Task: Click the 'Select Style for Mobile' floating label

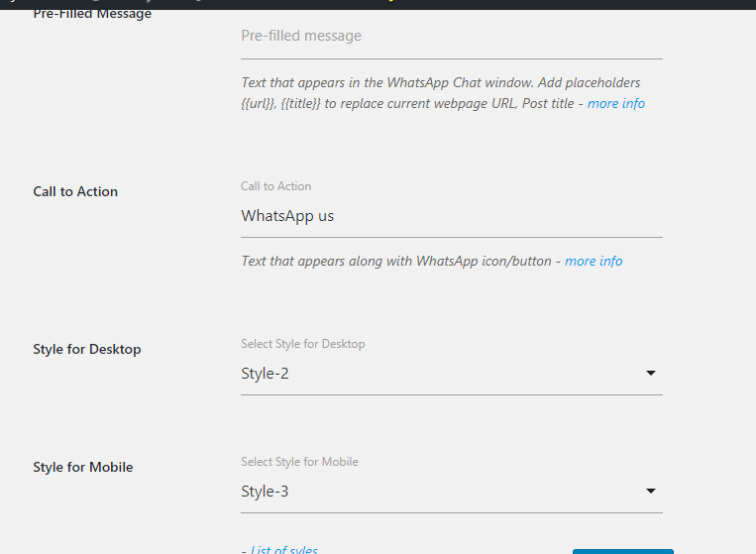Action: pyautogui.click(x=299, y=462)
